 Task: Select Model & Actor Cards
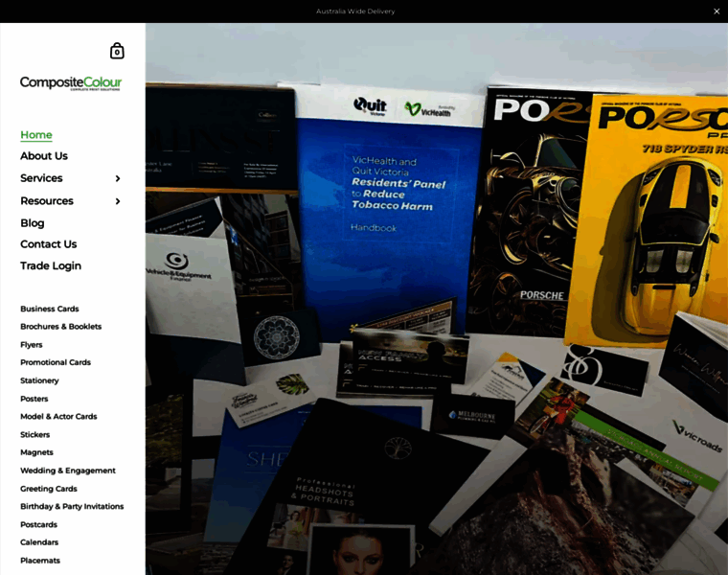[58, 417]
